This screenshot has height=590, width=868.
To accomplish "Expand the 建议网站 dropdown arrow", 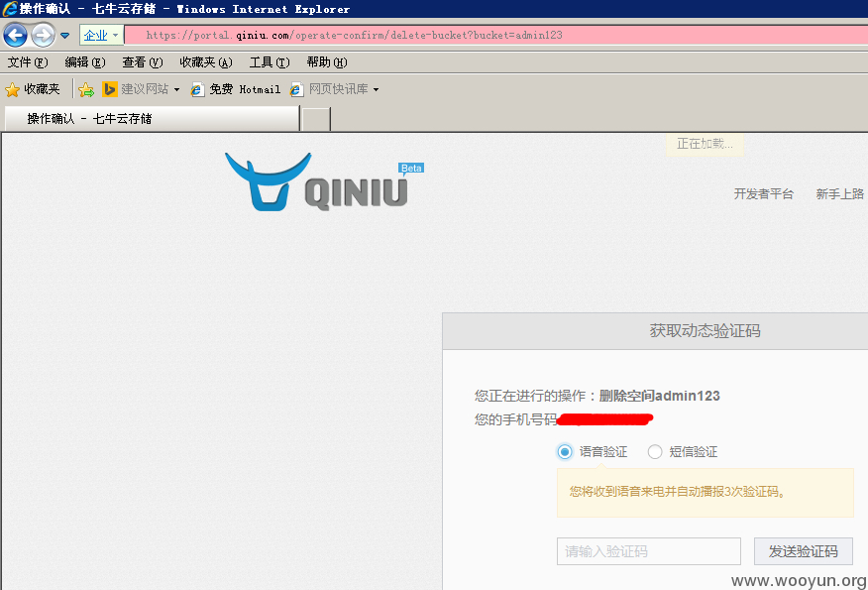I will [176, 89].
